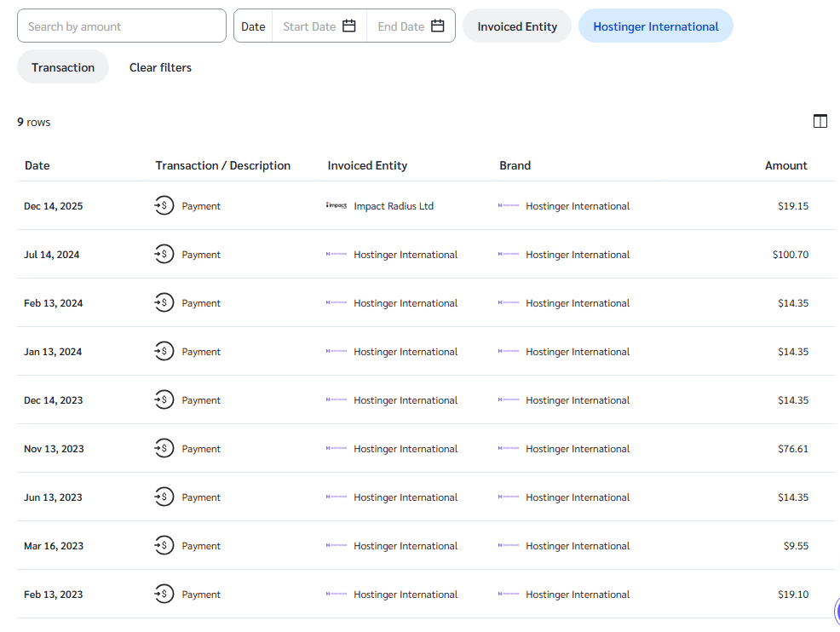Click payment icon for Jul 14, 2024 row

coord(164,254)
